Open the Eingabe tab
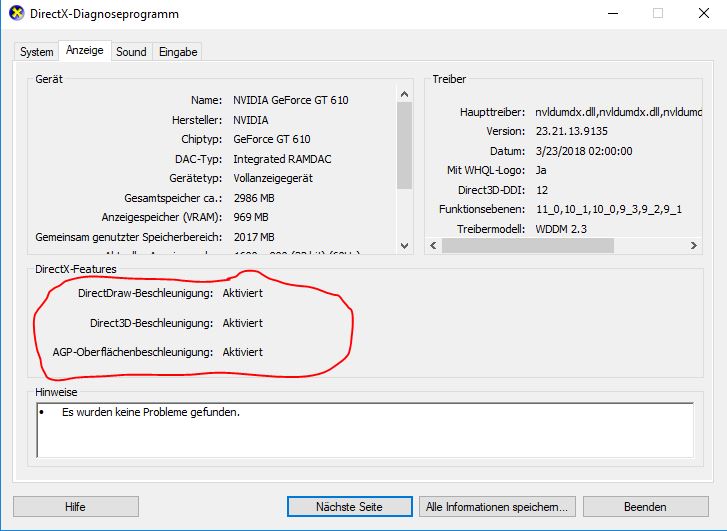Screen dimensions: 727x531 178,51
